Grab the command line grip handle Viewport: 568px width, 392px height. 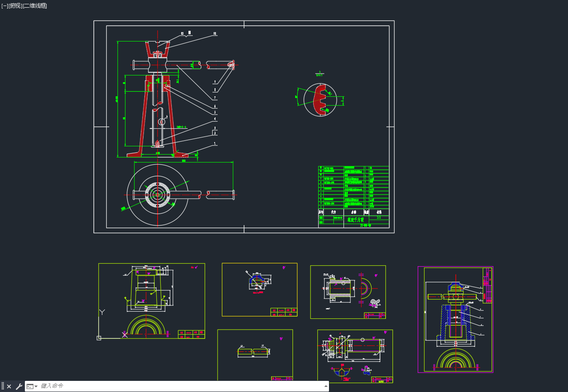pyautogui.click(x=3, y=386)
